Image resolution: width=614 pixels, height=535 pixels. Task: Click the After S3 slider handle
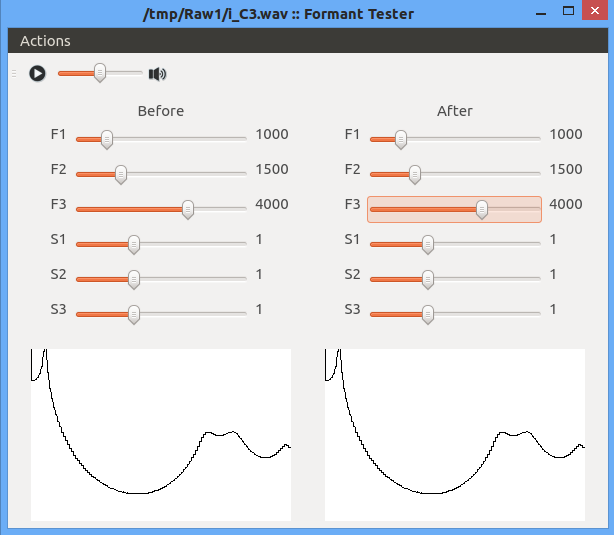click(428, 314)
